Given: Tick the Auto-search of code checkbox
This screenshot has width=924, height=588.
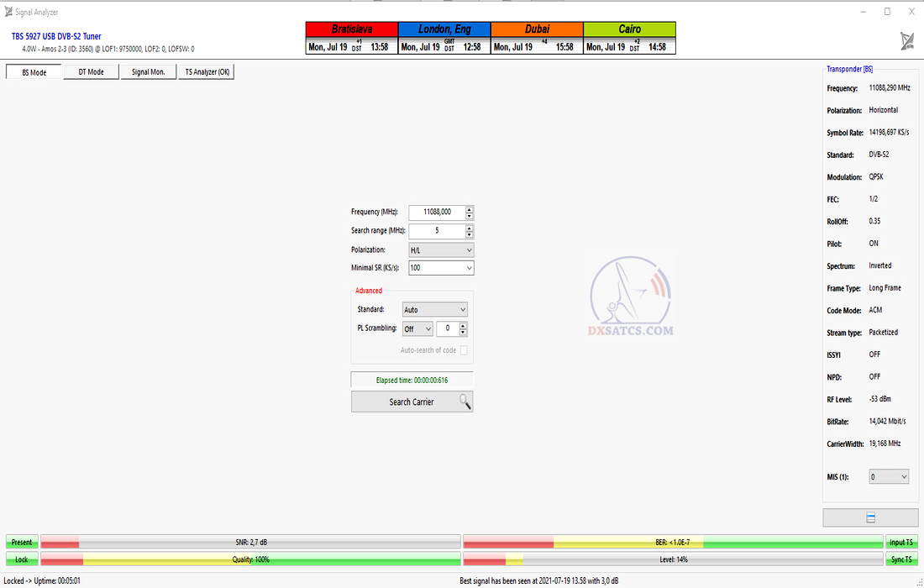Looking at the screenshot, I should [x=464, y=350].
